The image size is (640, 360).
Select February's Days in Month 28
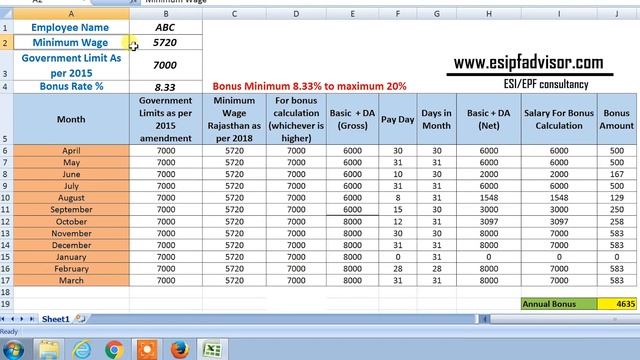[437, 269]
